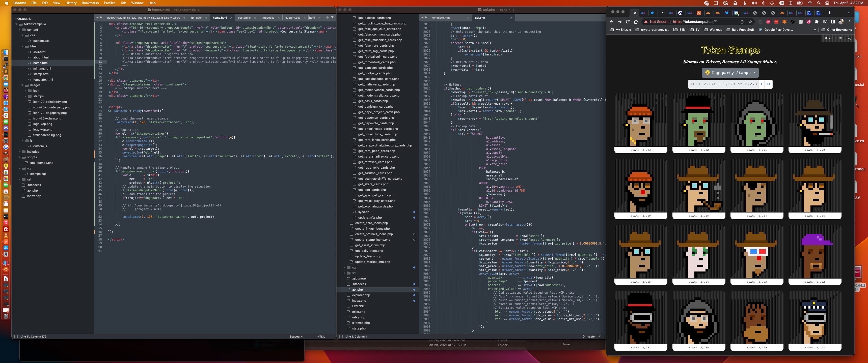Open Spotlight search in the menu bar

point(819,3)
